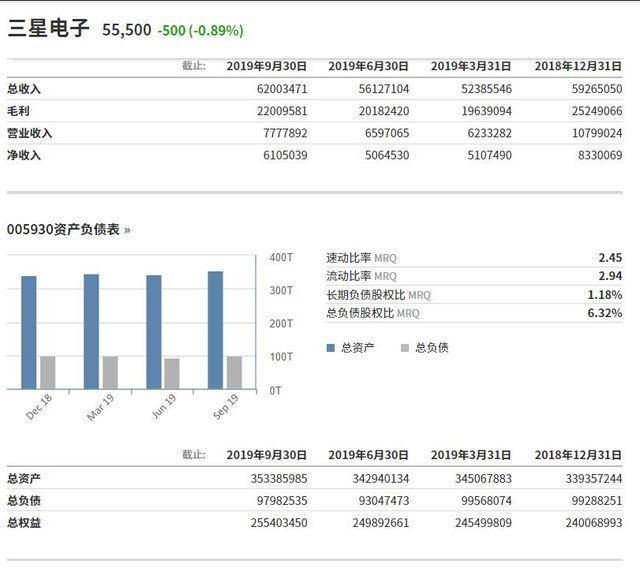
Task: Click the Dec 18 blue total assets bar
Action: click(29, 333)
